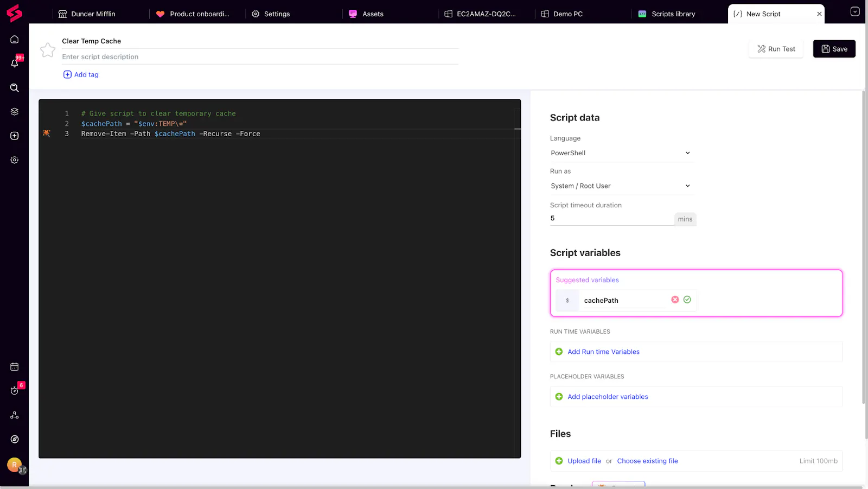
Task: Accept the suggested cachePath variable
Action: click(687, 300)
